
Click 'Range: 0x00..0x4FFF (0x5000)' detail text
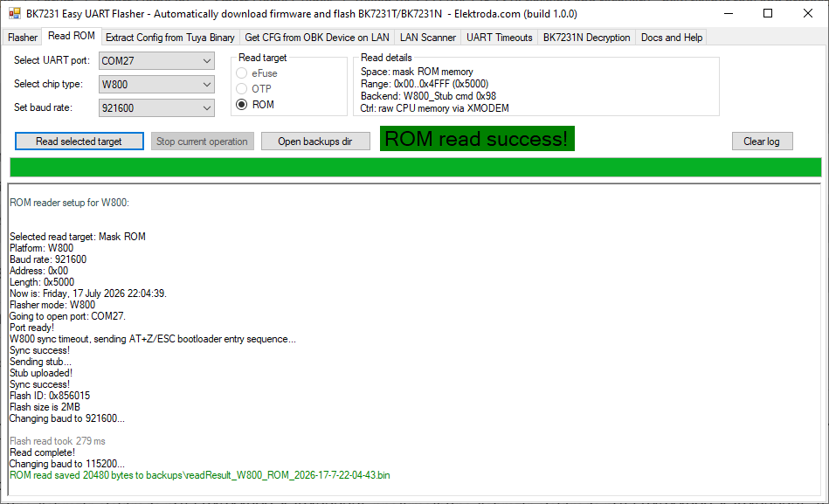pos(425,84)
